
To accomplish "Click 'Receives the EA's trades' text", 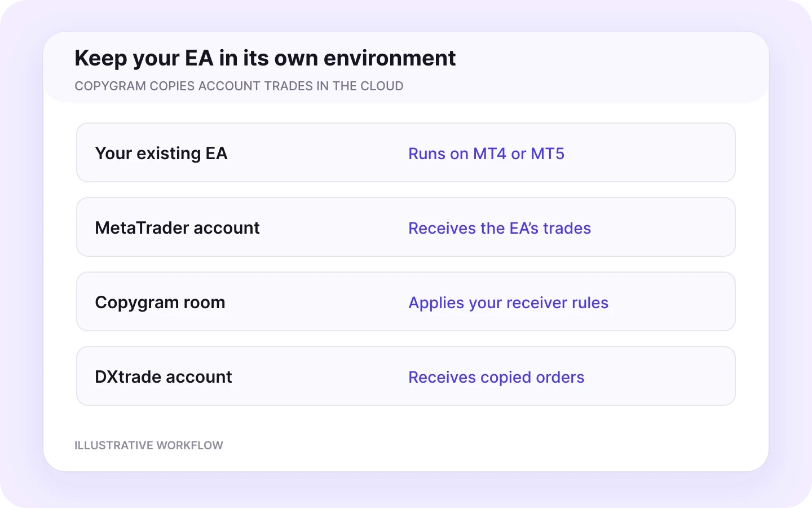I will click(x=500, y=228).
